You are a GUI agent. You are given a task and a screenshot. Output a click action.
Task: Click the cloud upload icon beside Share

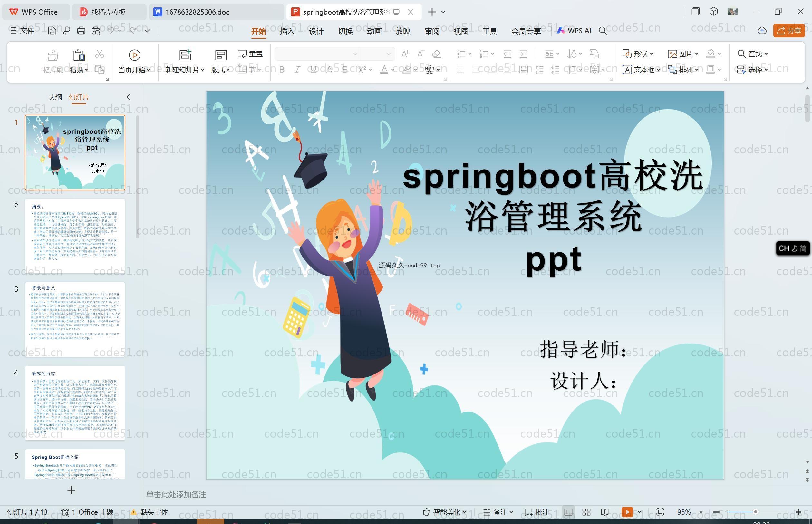[x=762, y=31]
